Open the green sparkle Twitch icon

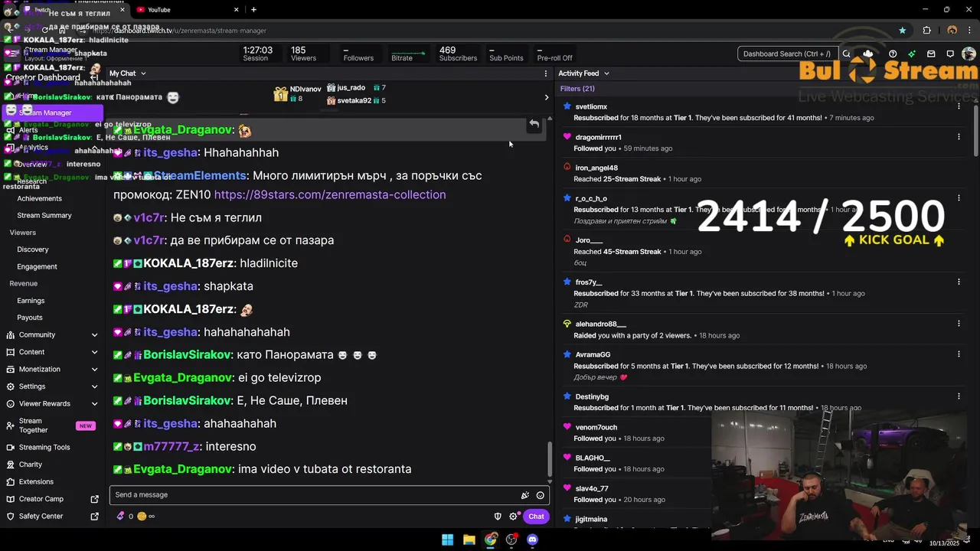tap(912, 54)
